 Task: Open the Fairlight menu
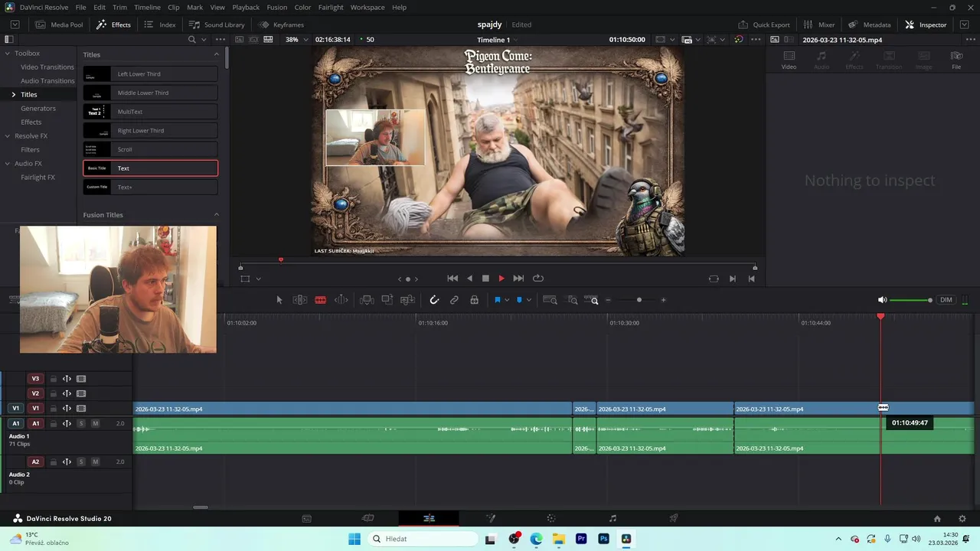pos(331,8)
